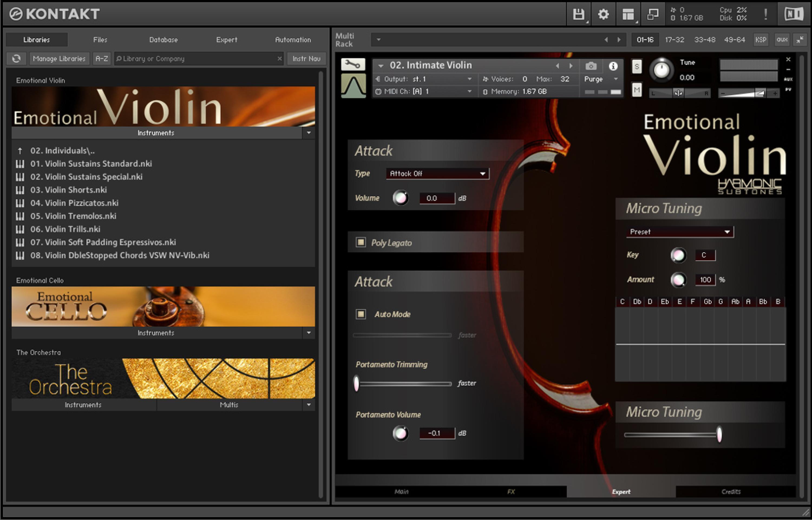Take a snapshot using the camera icon

(591, 66)
